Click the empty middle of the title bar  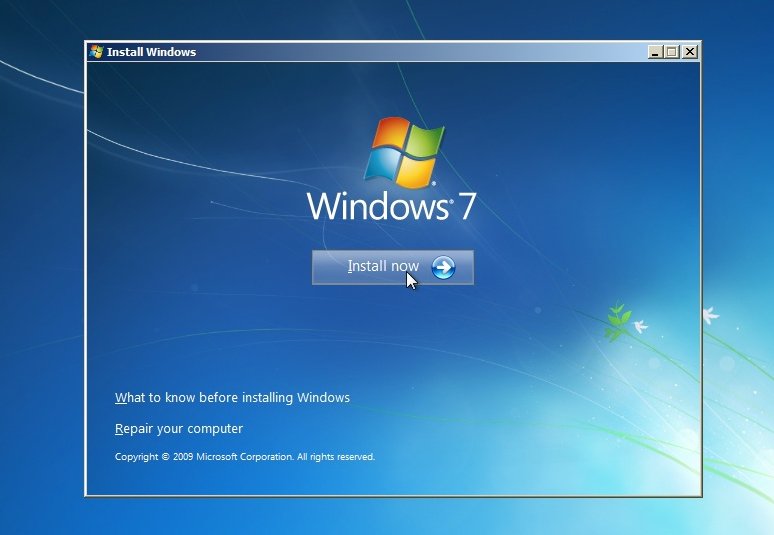coord(420,52)
